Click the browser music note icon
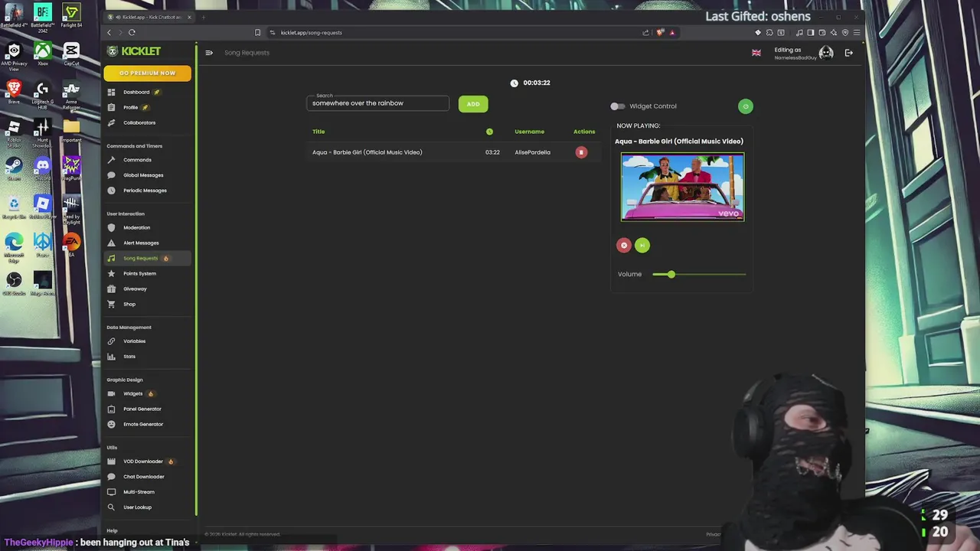Image resolution: width=980 pixels, height=551 pixels. click(x=799, y=32)
